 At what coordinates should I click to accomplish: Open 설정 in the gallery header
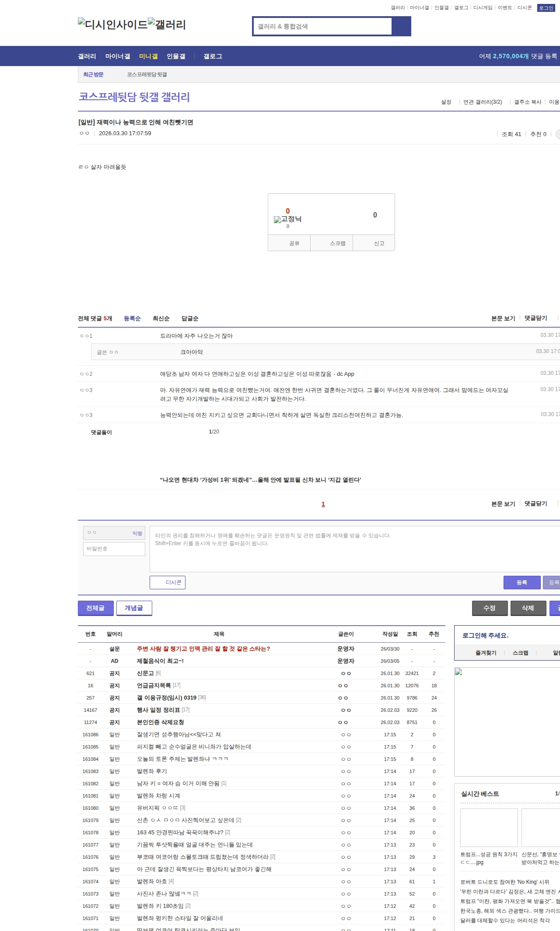click(x=446, y=102)
